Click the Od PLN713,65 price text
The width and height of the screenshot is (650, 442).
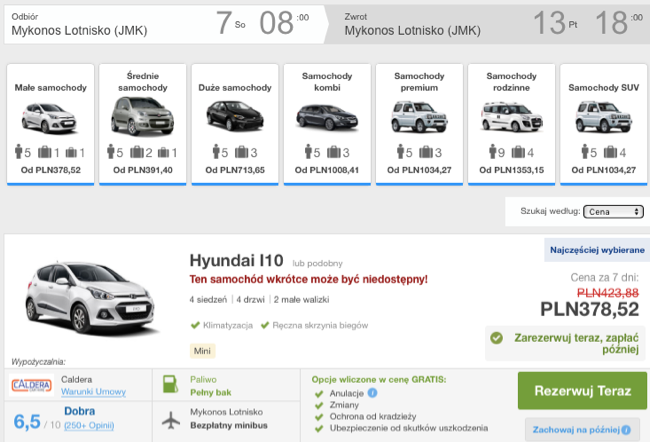point(235,170)
